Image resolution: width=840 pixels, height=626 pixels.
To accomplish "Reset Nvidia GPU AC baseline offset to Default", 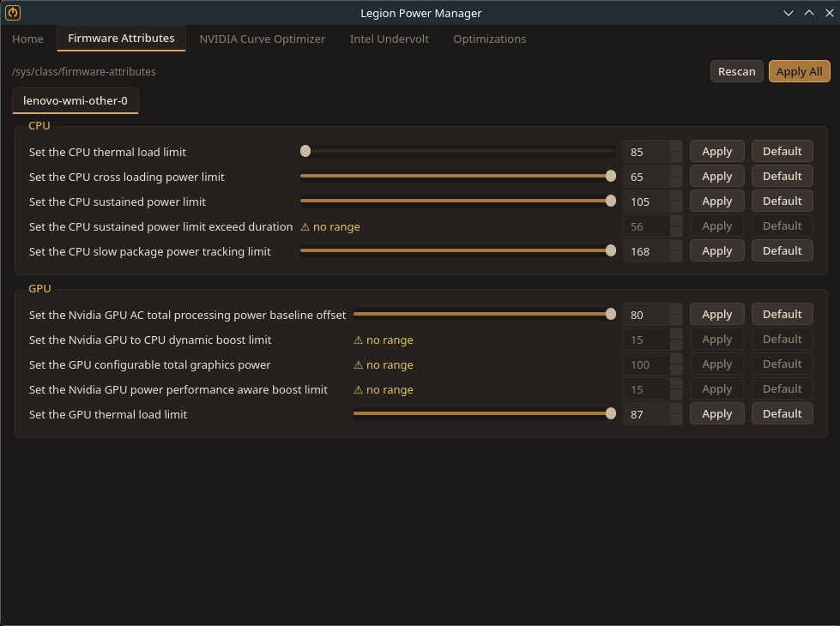I will pyautogui.click(x=783, y=315).
